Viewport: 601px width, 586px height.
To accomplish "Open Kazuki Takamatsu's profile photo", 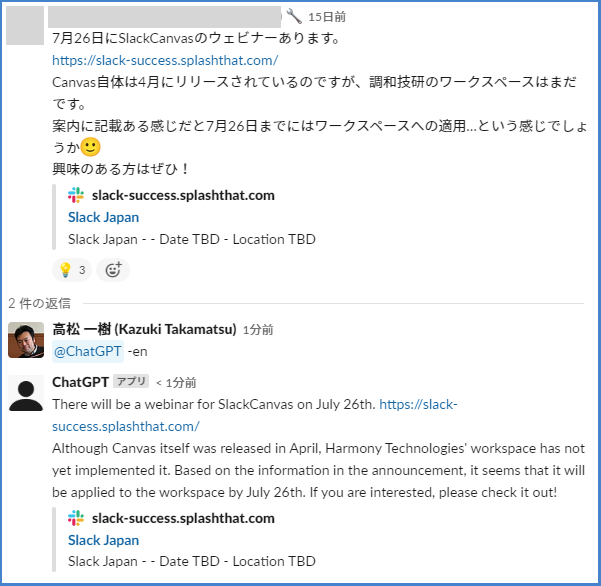I will [x=26, y=340].
